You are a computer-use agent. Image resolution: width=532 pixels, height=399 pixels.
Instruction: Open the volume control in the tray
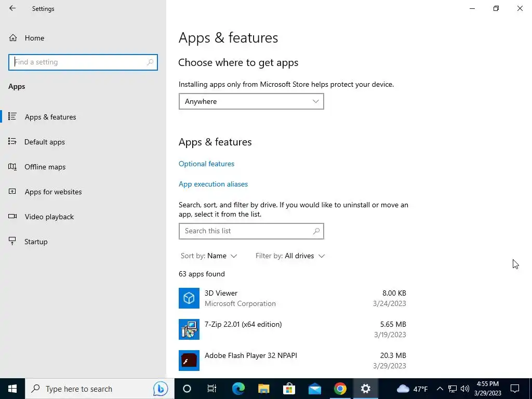465,389
